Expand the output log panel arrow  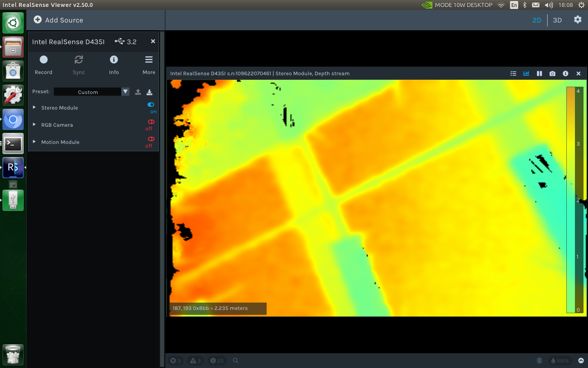coord(581,361)
